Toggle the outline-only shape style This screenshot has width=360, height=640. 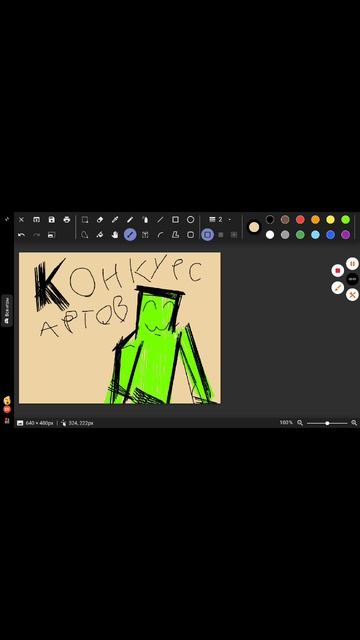(x=207, y=235)
